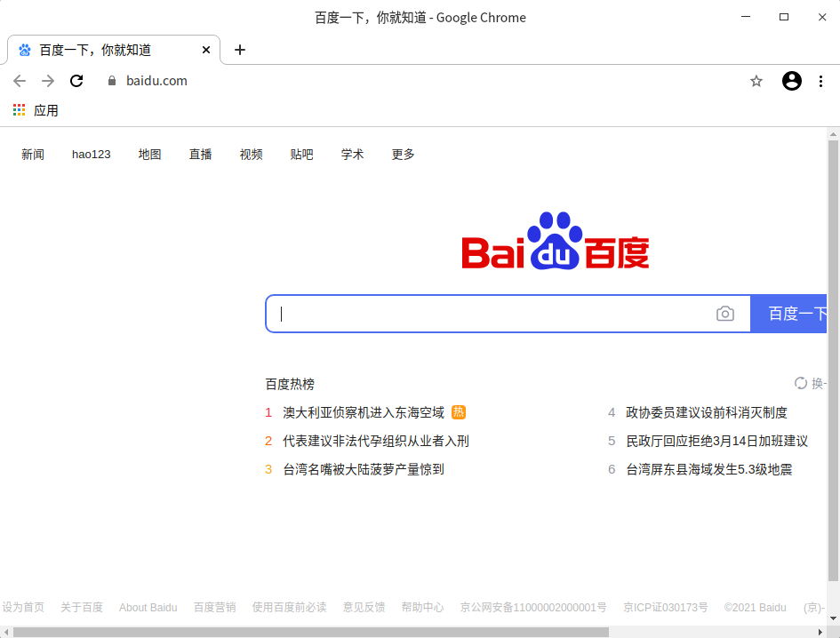Minimize the Chrome window
Screen dimensions: 840x638
pyautogui.click(x=745, y=17)
